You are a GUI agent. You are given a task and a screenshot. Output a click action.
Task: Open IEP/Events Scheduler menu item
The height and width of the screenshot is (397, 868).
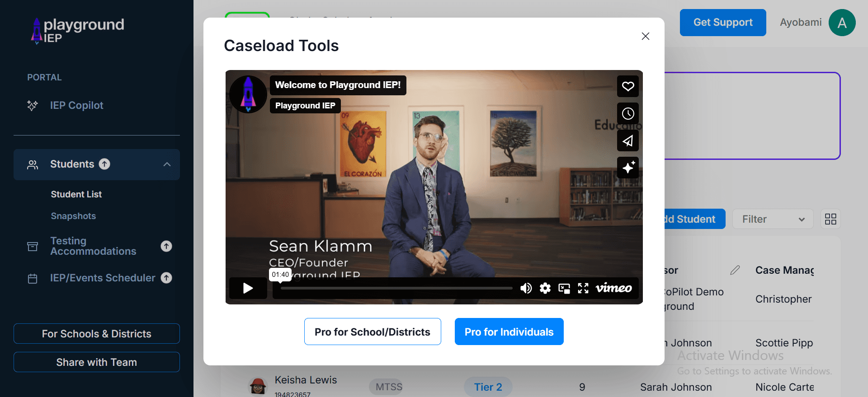(x=103, y=278)
